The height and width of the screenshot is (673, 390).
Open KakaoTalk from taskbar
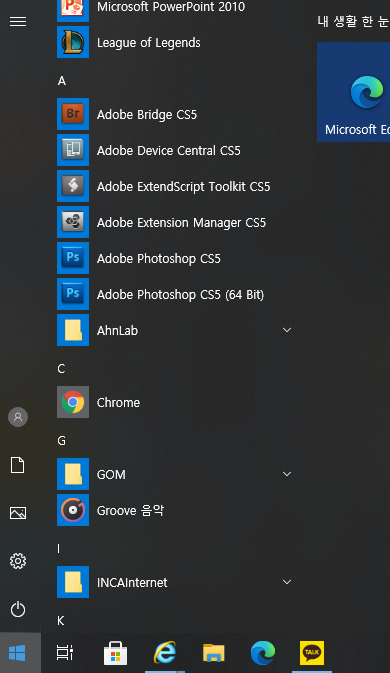click(312, 653)
